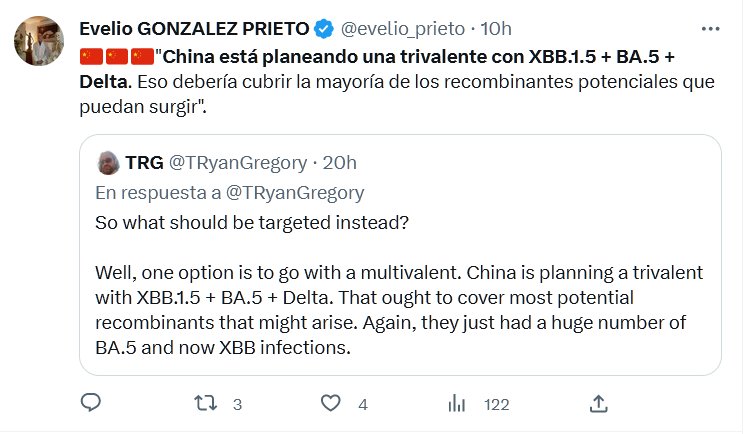Click the retweet count of 3

(237, 405)
